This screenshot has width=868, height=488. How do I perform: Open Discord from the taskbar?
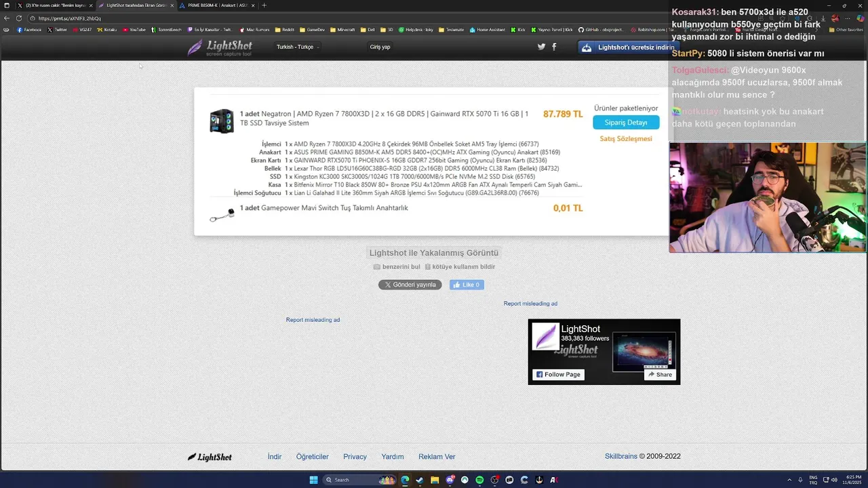pos(450,480)
